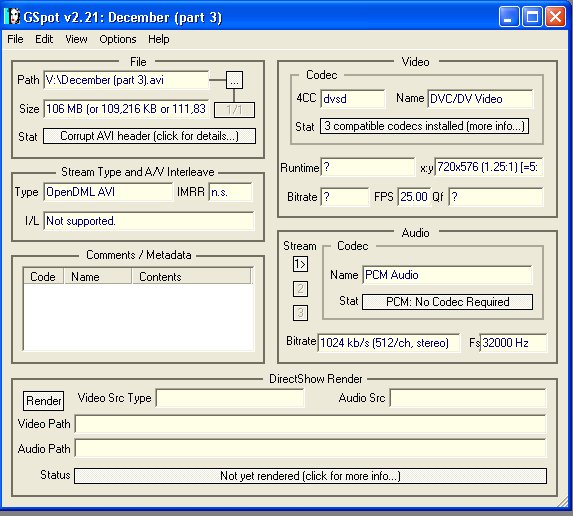Click the browse '...' button next to Path
This screenshot has width=573, height=516.
234,80
